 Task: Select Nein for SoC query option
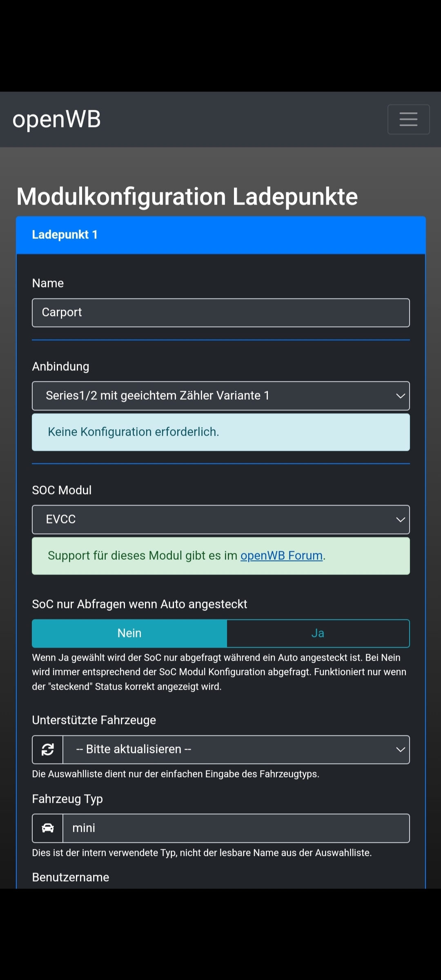coord(129,633)
